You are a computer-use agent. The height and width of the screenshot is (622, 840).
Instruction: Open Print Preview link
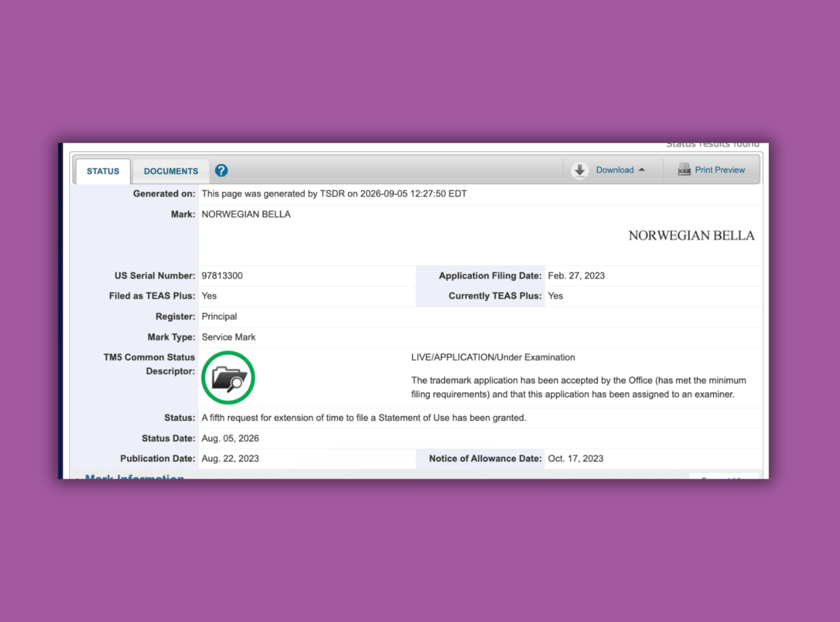720,170
